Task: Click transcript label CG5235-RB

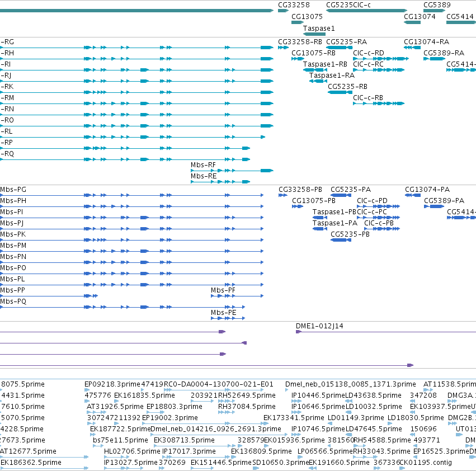Action: point(347,87)
